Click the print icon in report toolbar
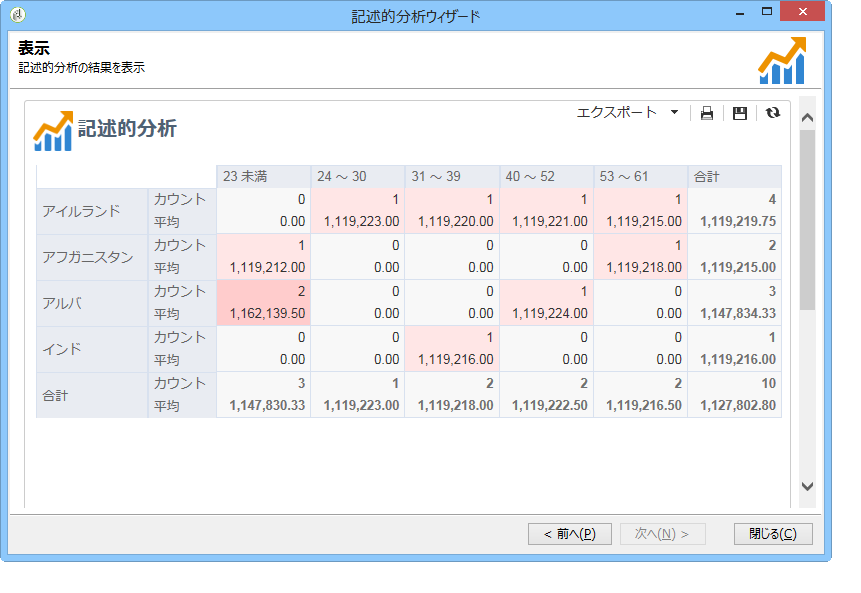Viewport: 861px width, 593px height. coord(707,113)
